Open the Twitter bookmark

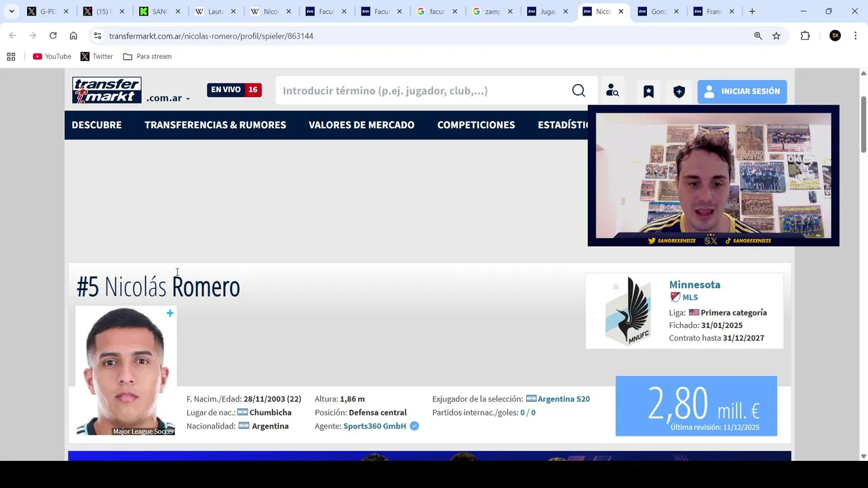pyautogui.click(x=96, y=56)
